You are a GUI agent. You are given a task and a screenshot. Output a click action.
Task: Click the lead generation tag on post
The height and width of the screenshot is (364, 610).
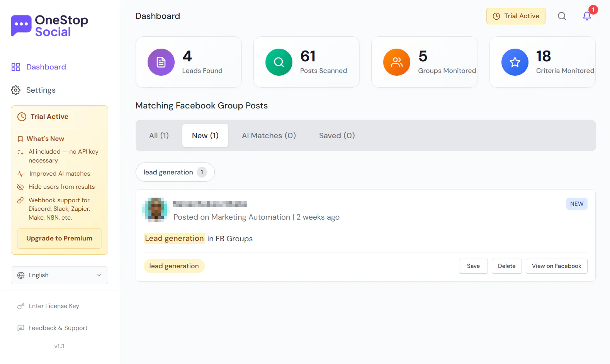pos(174,266)
